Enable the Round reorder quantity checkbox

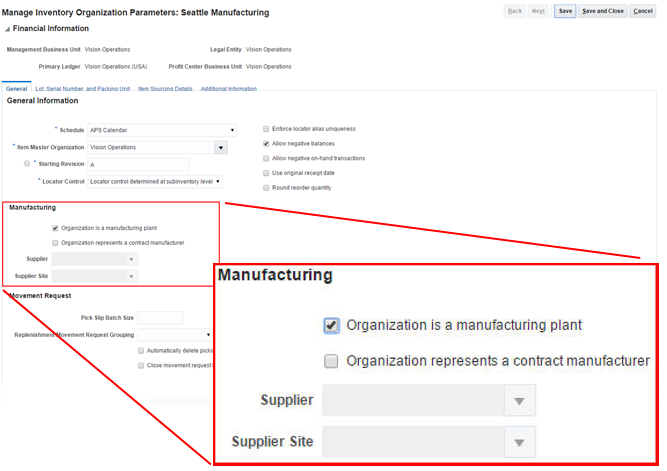[265, 188]
